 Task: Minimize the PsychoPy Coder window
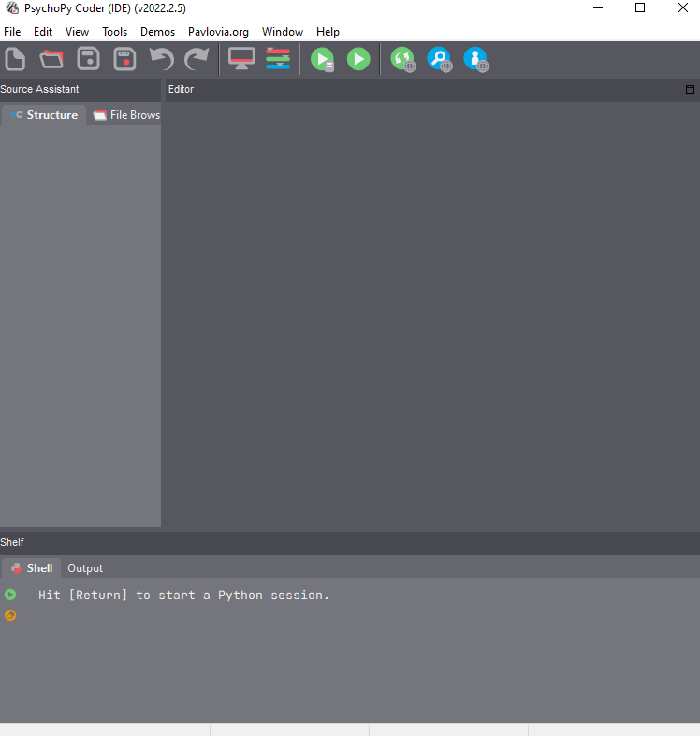coord(598,8)
